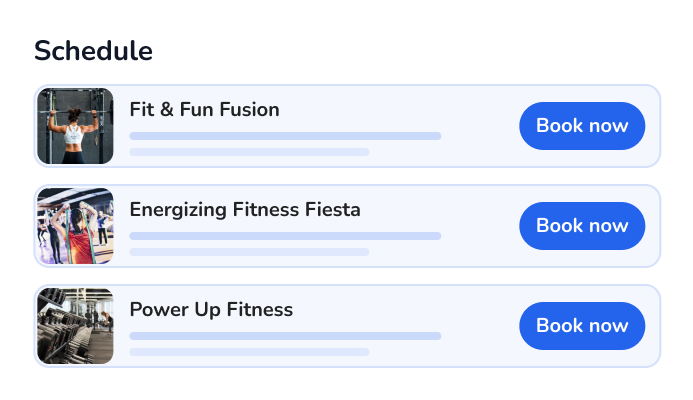Viewport: 693px width, 400px height.
Task: Click the longer detail line under Power Up Fitness
Action: click(285, 336)
